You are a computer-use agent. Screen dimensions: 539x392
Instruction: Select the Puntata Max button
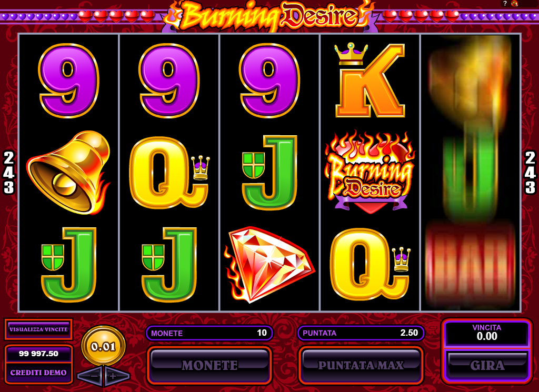point(361,365)
